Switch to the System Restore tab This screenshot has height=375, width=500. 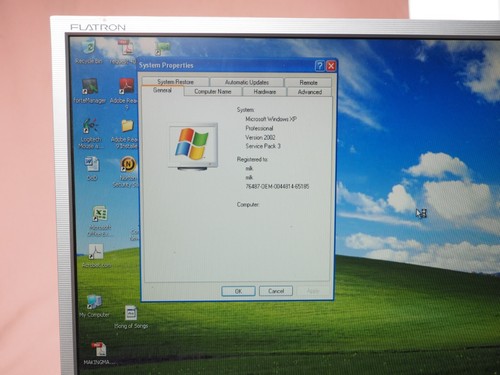[176, 82]
